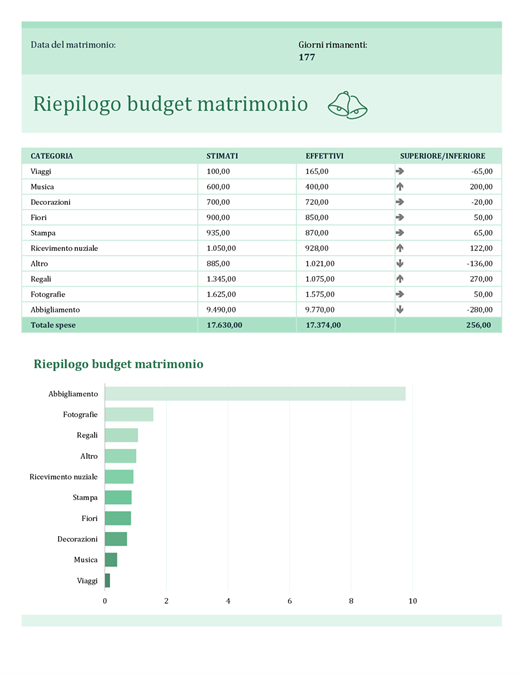The width and height of the screenshot is (520, 675).
Task: Click the Abbigliamento bar in the chart
Action: [x=255, y=394]
